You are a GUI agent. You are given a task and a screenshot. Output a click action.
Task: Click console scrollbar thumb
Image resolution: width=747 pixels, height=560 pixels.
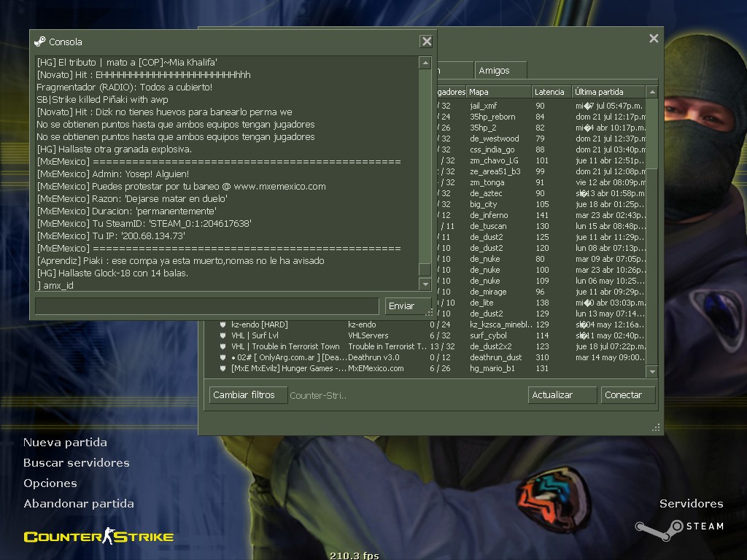(425, 269)
